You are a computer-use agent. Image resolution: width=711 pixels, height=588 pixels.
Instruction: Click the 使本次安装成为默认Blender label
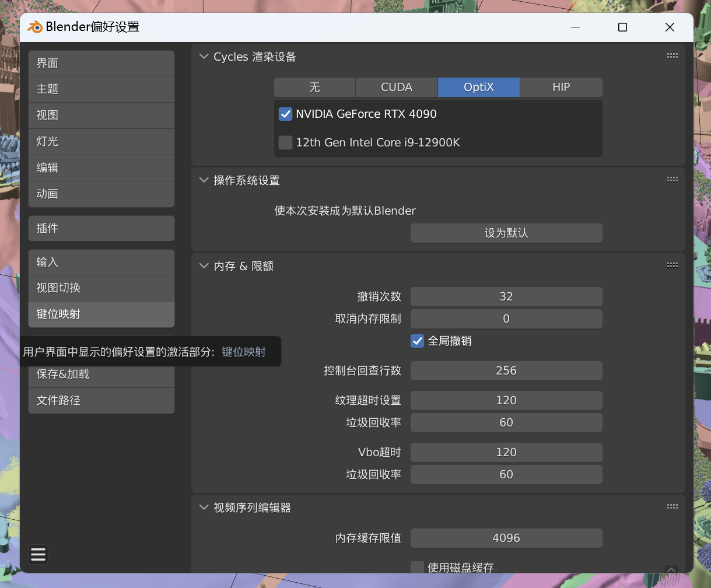(345, 211)
